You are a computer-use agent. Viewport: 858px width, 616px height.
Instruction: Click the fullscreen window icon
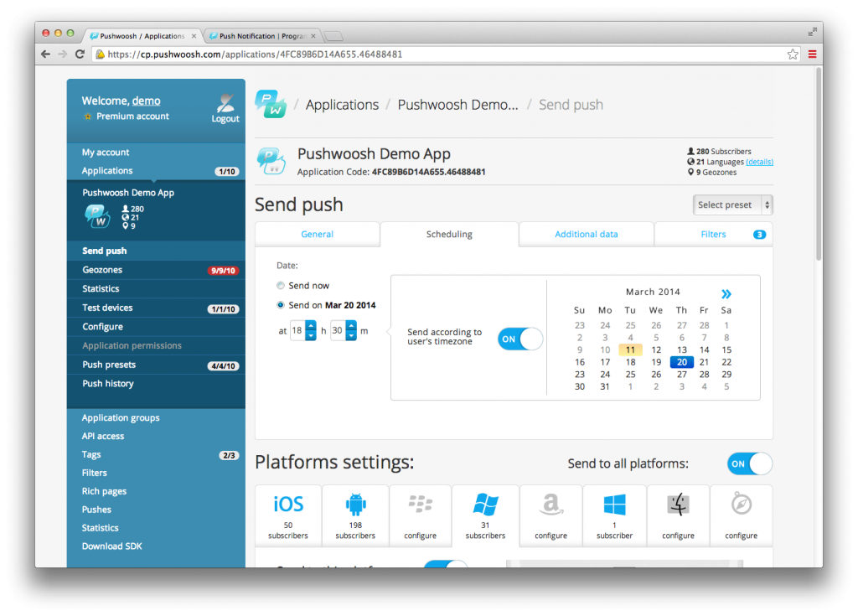point(813,33)
